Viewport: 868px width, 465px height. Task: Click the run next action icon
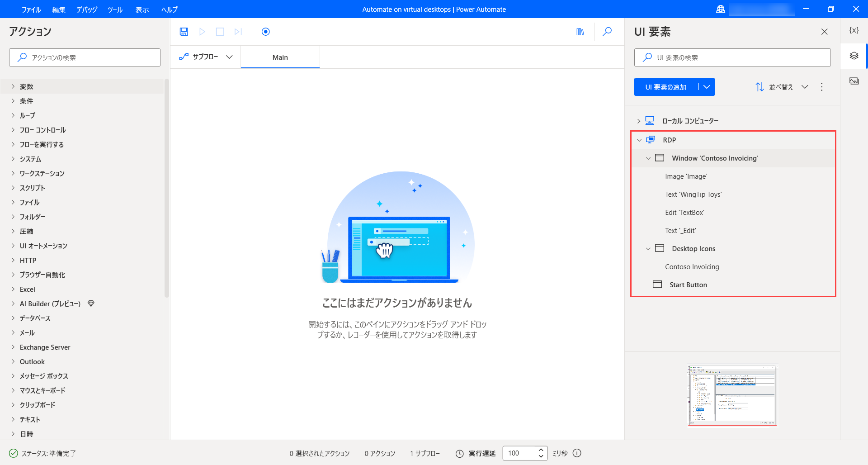coord(238,32)
